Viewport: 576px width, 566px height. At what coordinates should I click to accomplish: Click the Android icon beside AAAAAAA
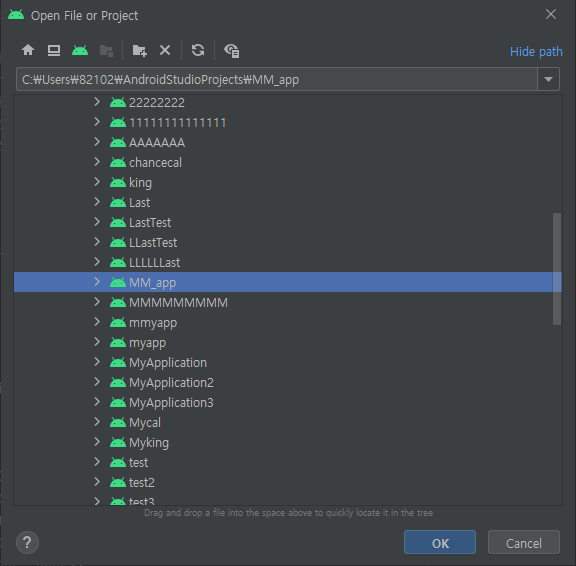pos(118,142)
